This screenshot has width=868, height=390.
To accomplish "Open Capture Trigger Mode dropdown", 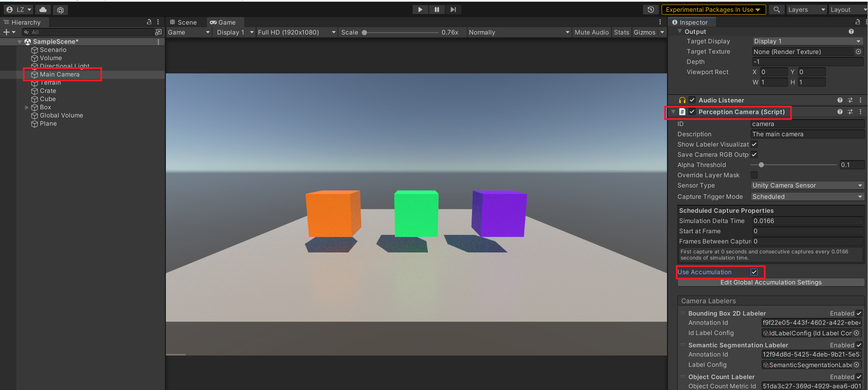I will point(807,196).
